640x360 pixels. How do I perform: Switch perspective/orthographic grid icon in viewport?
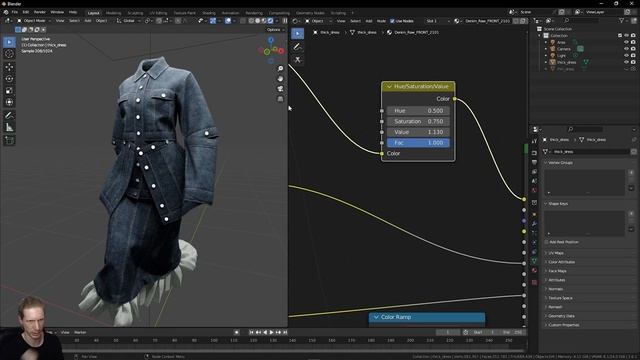point(280,99)
